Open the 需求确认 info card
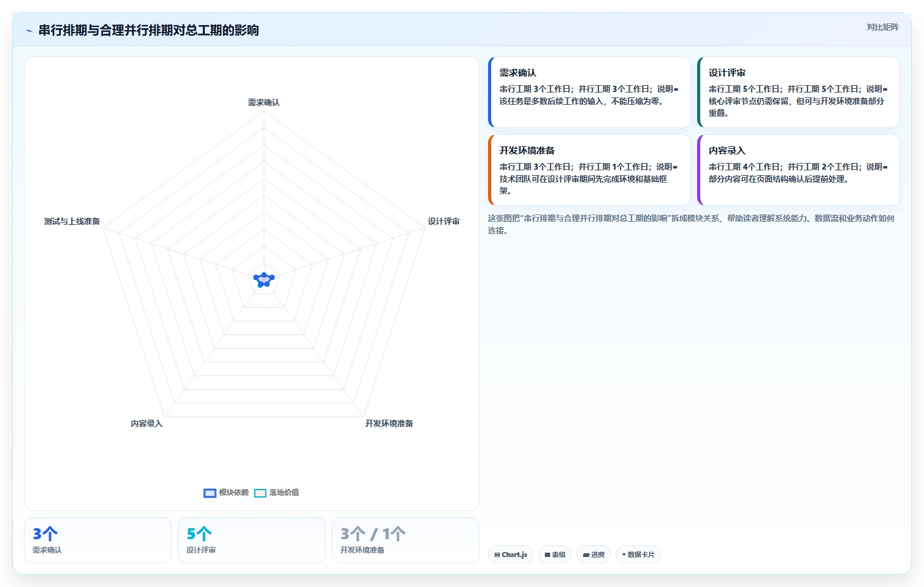Viewport: 924px width, 587px height. point(589,93)
